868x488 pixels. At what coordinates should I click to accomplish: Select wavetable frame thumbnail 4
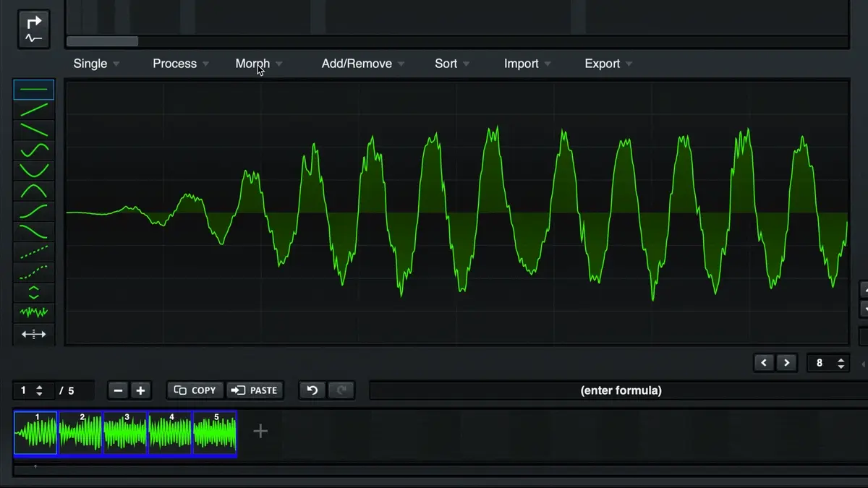click(171, 433)
